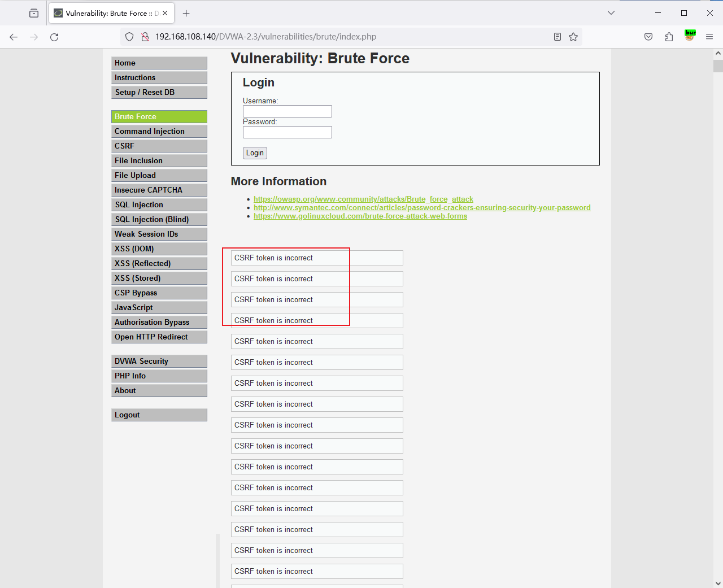Open the owasp.org Brute_force_attack link

point(363,199)
